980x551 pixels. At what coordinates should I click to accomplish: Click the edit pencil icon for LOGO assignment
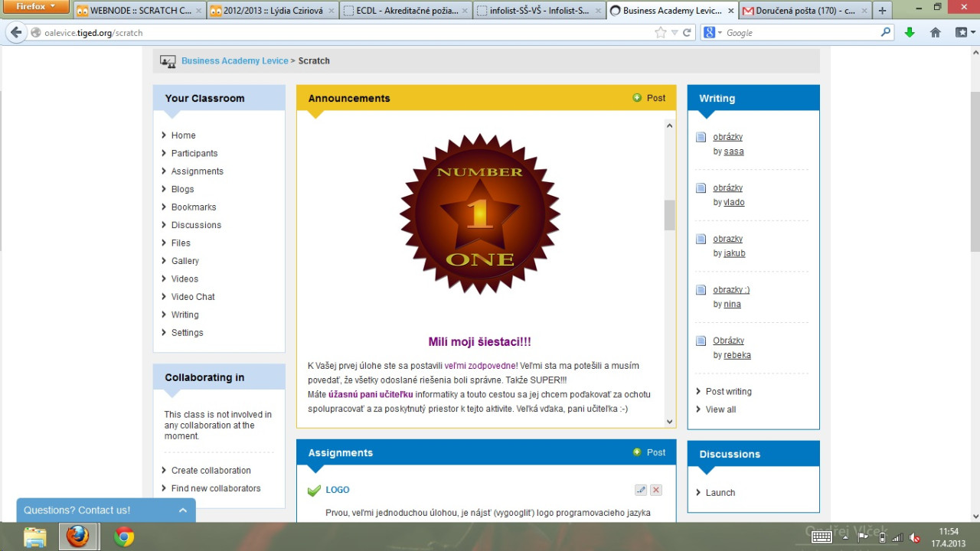pos(641,490)
